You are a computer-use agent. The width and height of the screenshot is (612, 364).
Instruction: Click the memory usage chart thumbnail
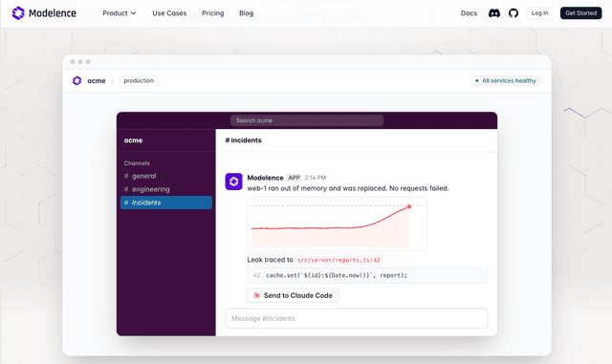click(x=338, y=224)
